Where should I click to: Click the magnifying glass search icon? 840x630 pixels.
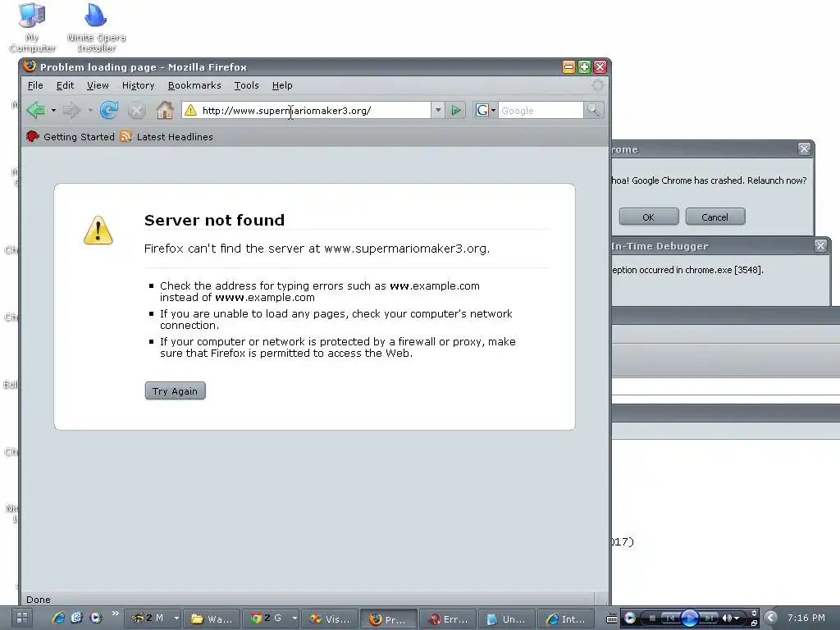(594, 111)
